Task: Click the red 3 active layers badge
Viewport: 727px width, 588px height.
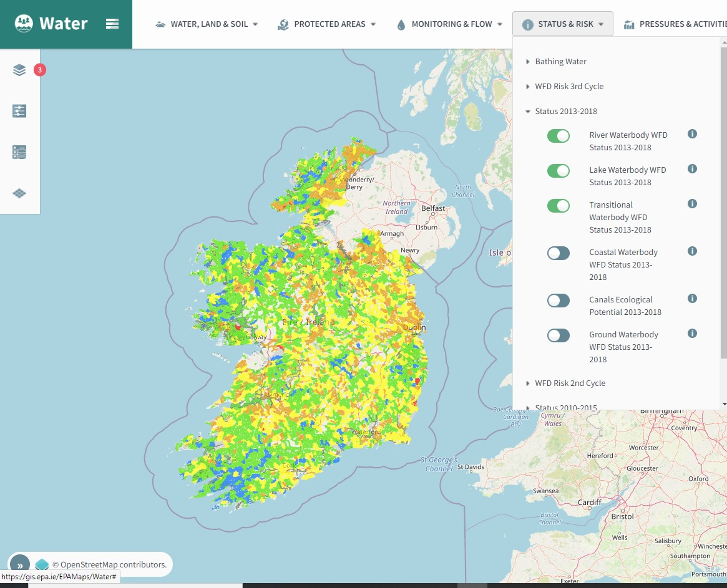Action: pos(40,70)
